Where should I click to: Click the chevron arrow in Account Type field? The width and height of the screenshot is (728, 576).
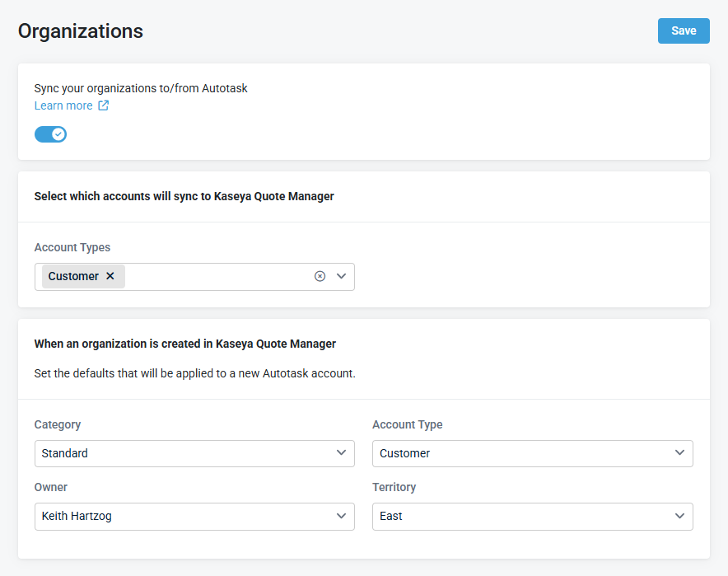click(x=679, y=453)
